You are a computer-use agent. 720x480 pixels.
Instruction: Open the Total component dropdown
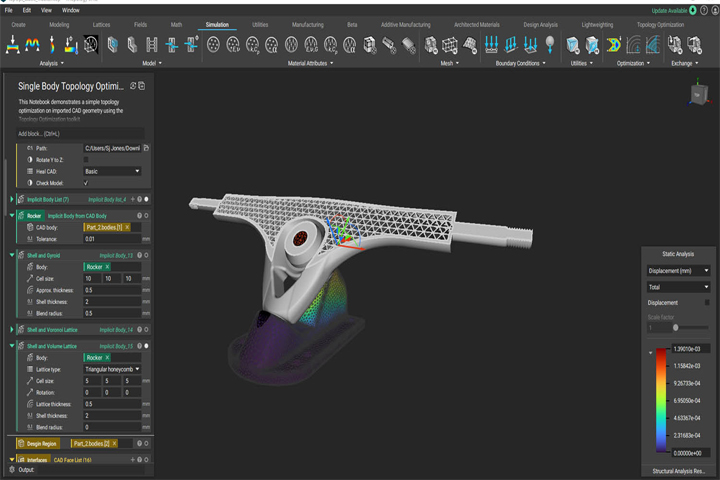coord(678,287)
